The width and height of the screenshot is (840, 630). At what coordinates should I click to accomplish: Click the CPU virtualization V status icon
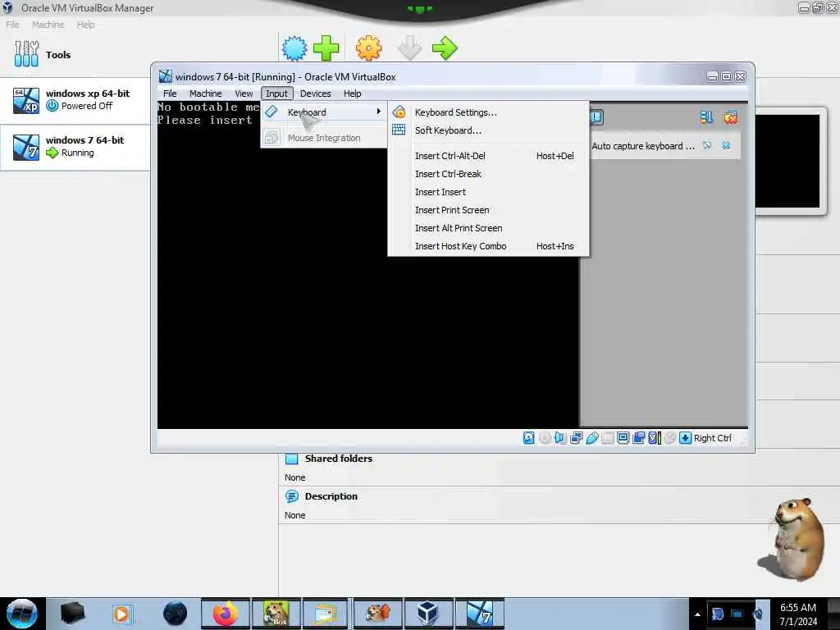tap(654, 438)
